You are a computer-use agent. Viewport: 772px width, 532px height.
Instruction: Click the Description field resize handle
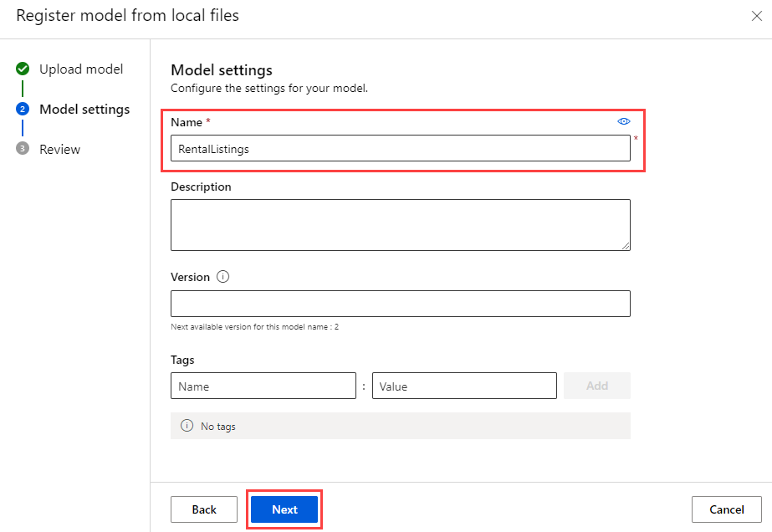click(x=626, y=244)
